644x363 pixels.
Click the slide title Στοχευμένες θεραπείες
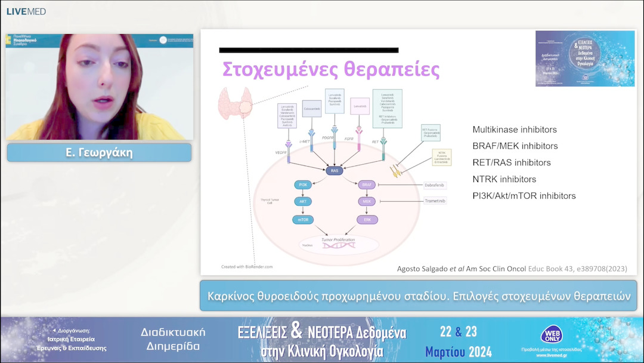pos(330,69)
